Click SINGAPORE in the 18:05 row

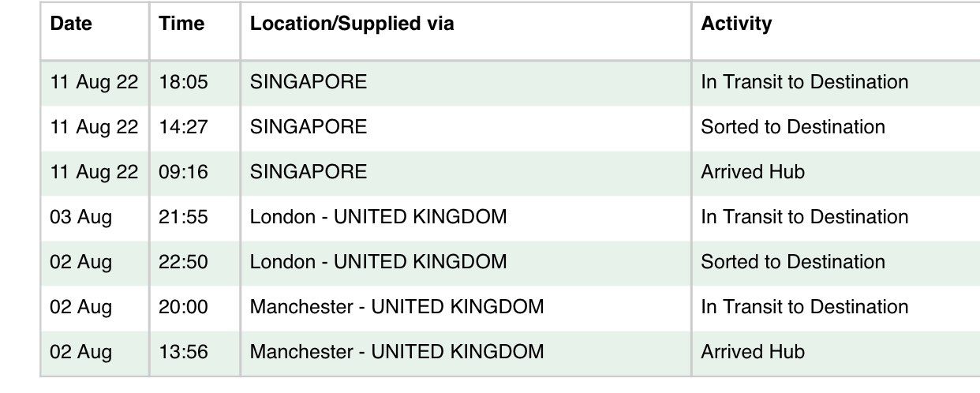point(309,82)
